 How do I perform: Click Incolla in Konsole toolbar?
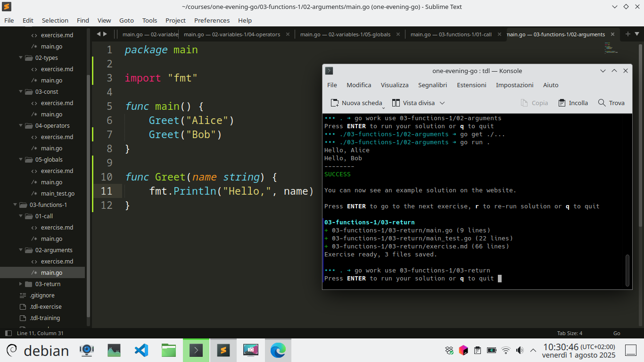[x=573, y=103]
